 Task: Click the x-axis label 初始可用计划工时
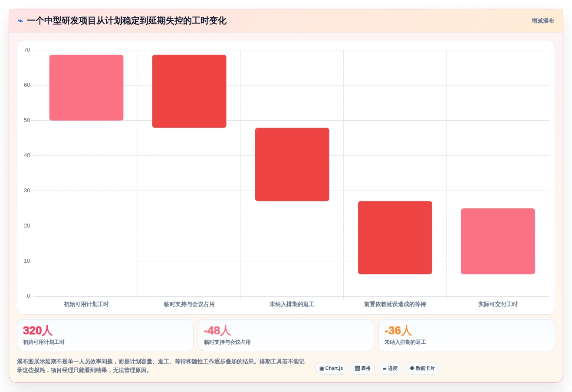click(x=86, y=304)
